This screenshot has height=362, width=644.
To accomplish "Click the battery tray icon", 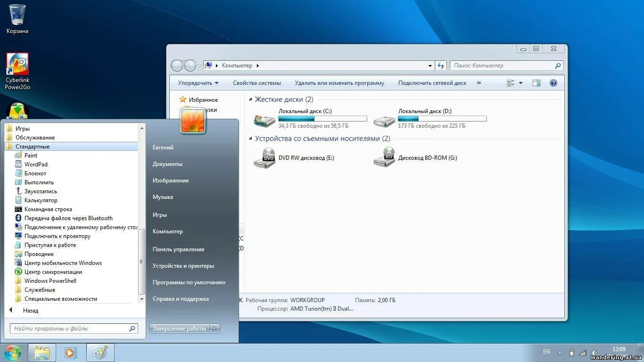I will click(571, 353).
